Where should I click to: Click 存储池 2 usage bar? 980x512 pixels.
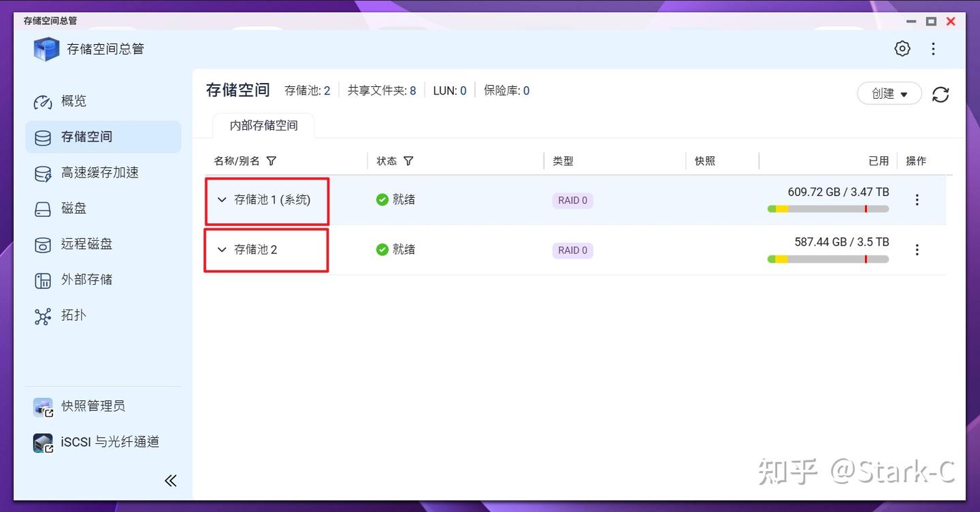(x=828, y=260)
